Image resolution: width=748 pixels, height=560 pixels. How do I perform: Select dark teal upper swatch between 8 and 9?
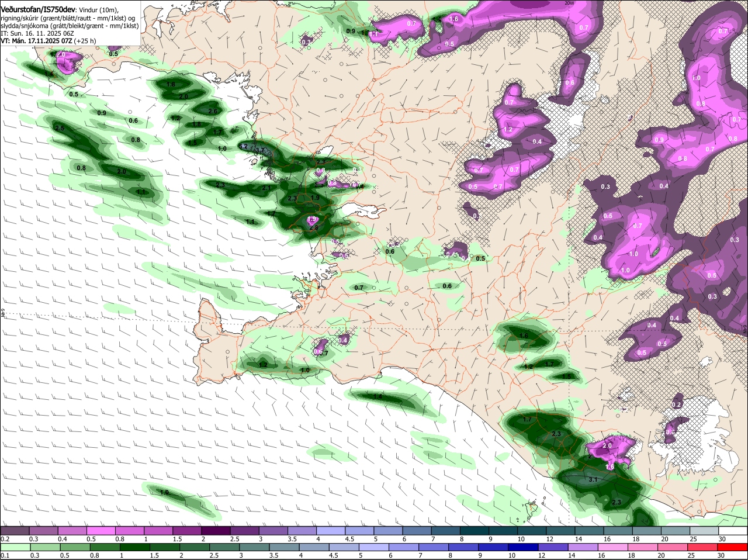[473, 530]
